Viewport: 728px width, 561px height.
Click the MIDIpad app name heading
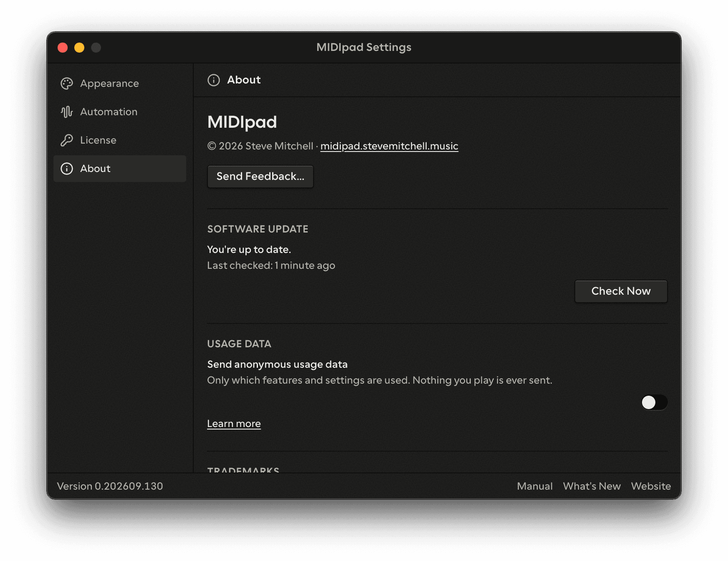point(242,122)
